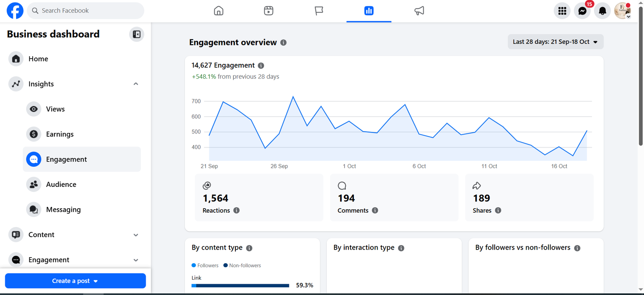
Task: Open the Reels video tab icon
Action: coord(268,11)
